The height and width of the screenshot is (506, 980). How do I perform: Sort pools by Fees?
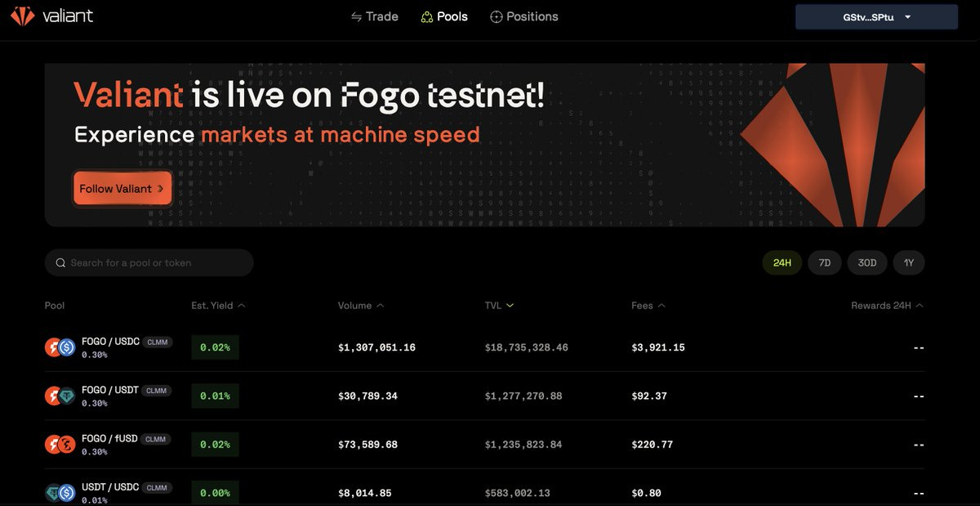point(648,306)
